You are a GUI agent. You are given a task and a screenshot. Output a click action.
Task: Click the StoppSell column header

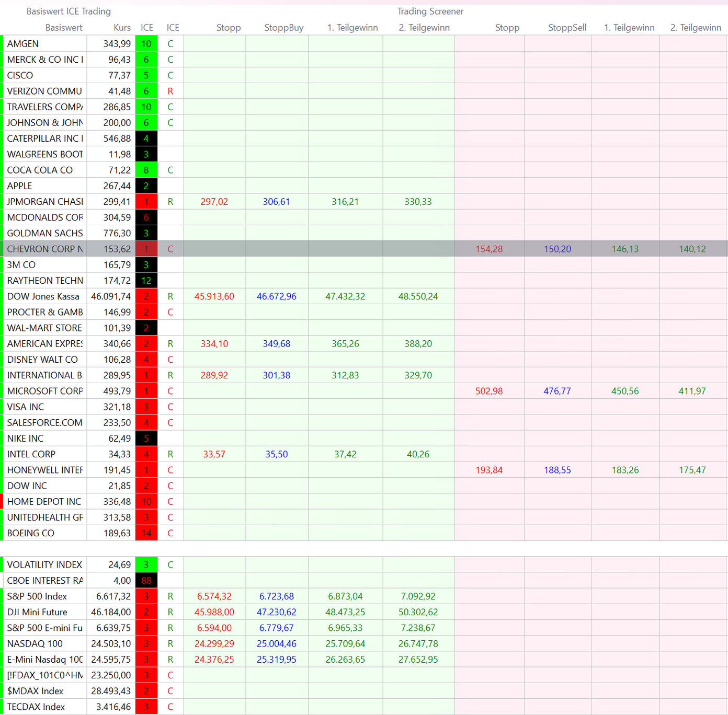pyautogui.click(x=566, y=28)
